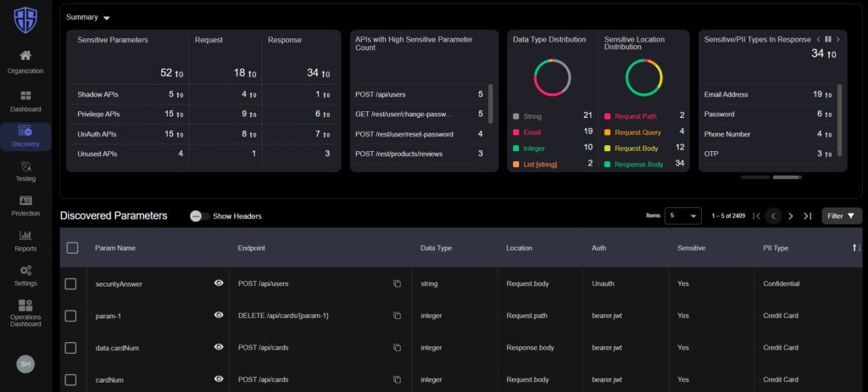Click the Shadow APIs row
Viewport: 868px width, 392px height.
(x=203, y=94)
